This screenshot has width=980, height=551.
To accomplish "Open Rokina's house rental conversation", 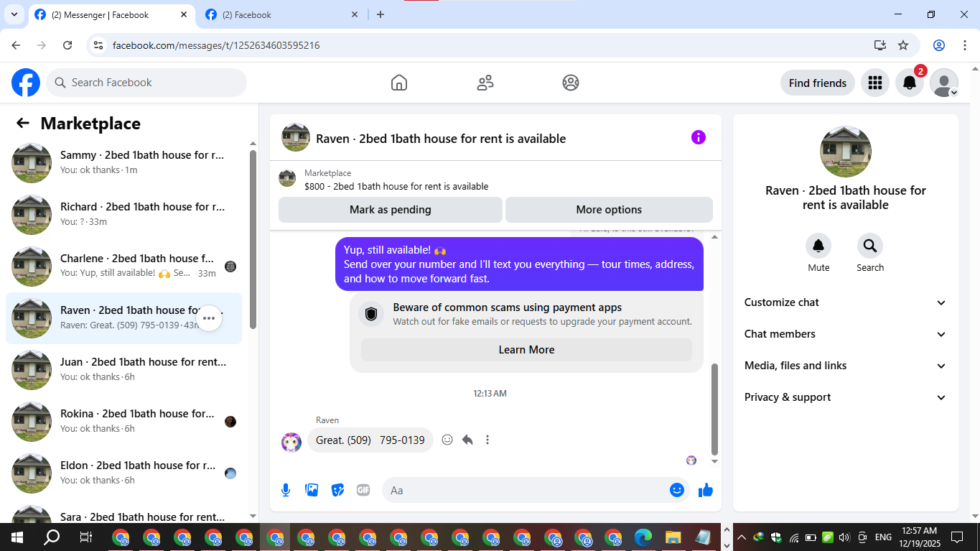I will [123, 421].
